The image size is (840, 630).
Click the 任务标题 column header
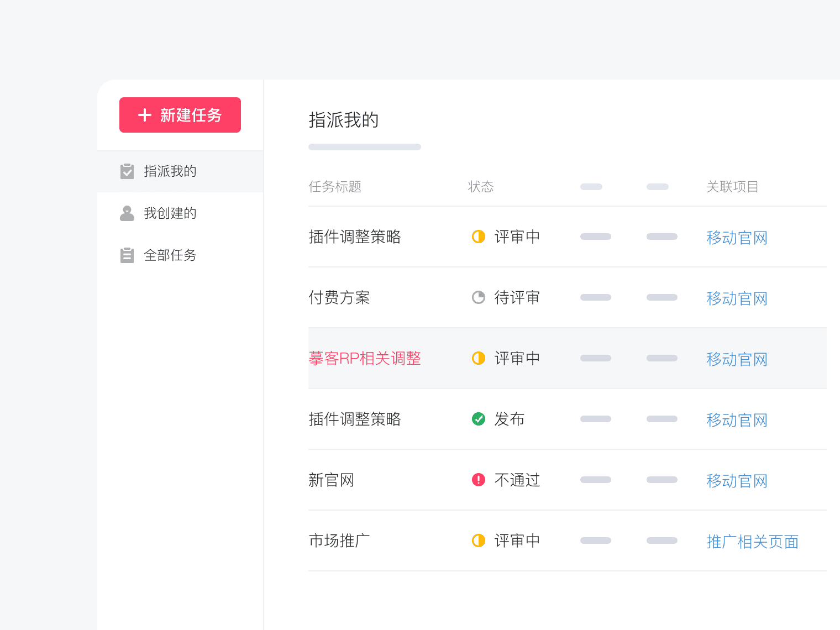(335, 187)
